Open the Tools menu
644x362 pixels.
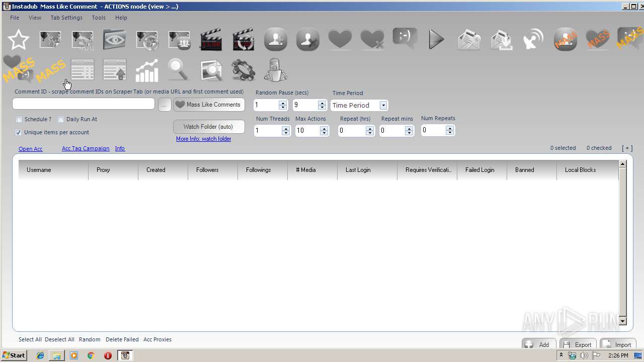click(x=99, y=18)
